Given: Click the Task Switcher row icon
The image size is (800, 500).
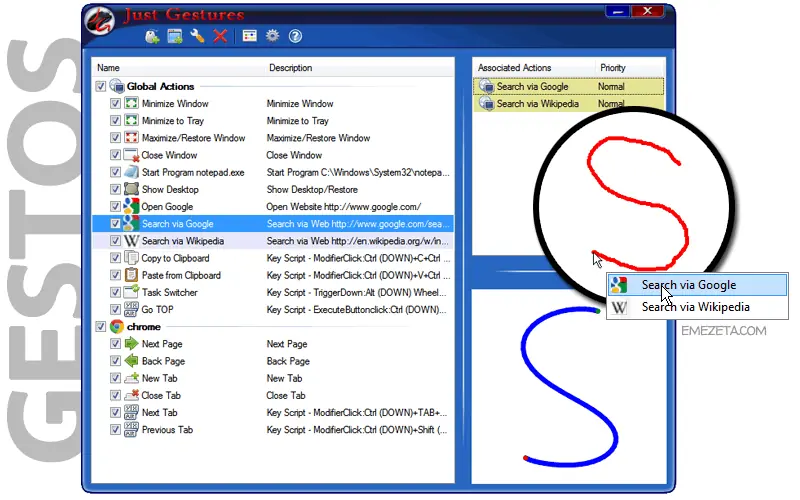Looking at the screenshot, I should tap(131, 292).
